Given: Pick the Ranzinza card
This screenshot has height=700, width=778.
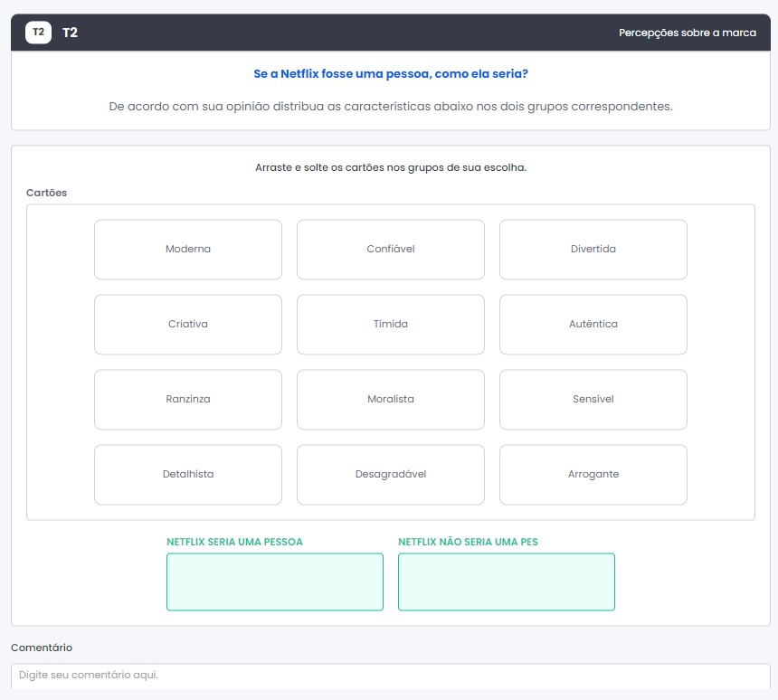Looking at the screenshot, I should tap(188, 400).
